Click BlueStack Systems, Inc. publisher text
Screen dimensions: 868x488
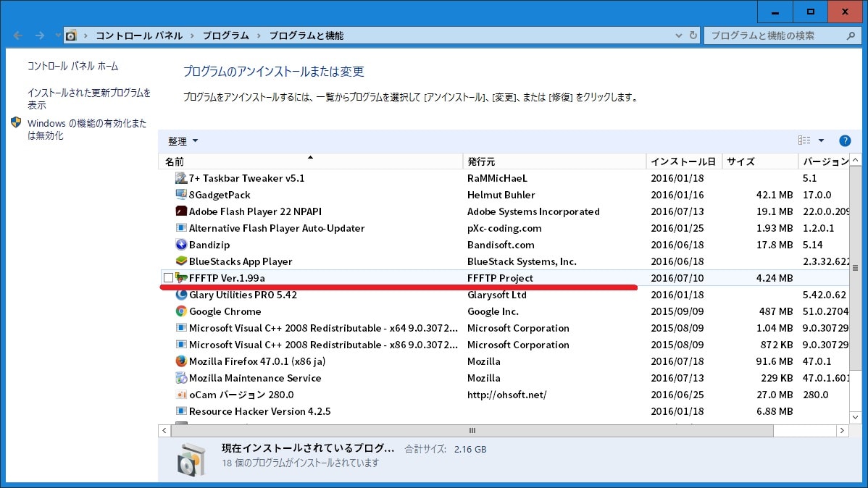(x=522, y=261)
